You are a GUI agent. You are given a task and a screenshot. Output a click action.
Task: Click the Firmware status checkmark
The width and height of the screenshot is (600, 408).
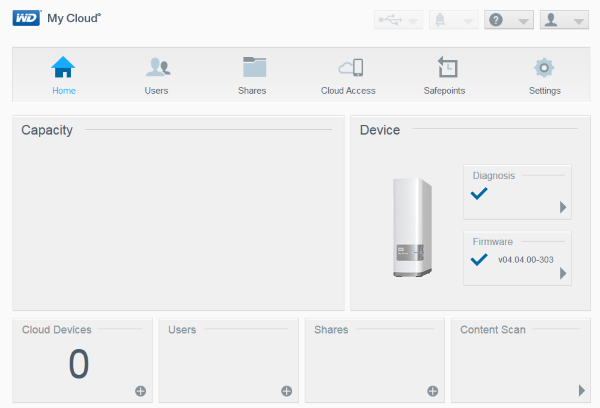coord(479,260)
